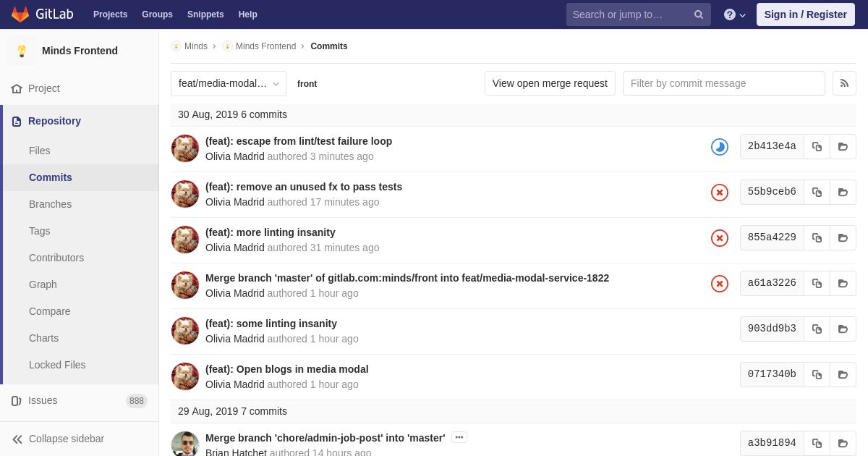Copy commit SHA 855a4229
868x456 pixels.
click(x=817, y=237)
